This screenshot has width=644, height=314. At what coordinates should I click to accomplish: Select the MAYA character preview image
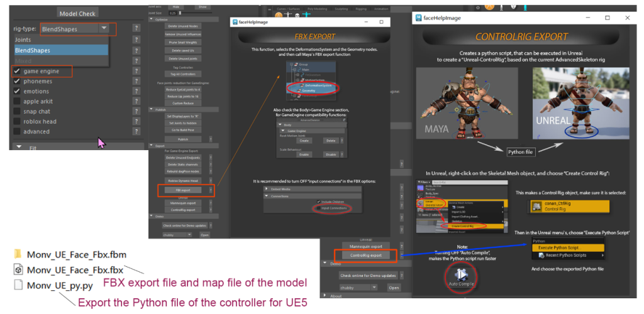click(x=467, y=103)
